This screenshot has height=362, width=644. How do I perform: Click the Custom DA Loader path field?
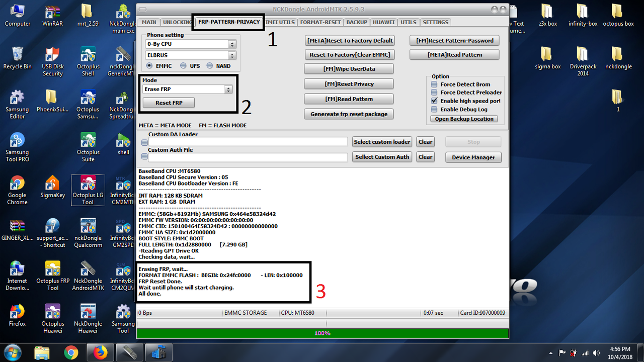tap(248, 142)
